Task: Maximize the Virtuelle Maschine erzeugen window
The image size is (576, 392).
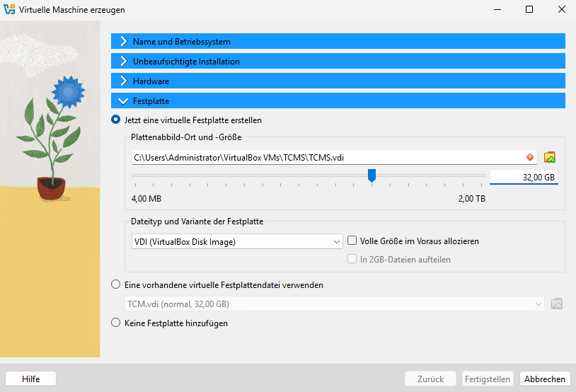Action: (529, 10)
